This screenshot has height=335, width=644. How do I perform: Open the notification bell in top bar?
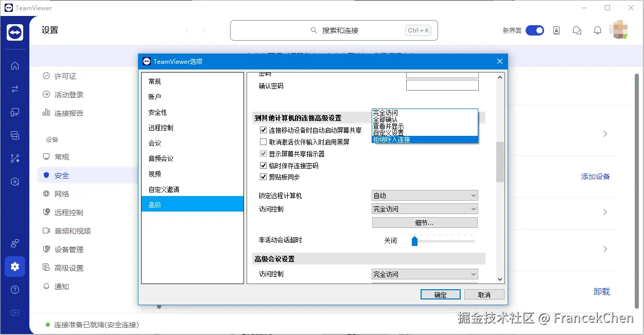pyautogui.click(x=598, y=30)
